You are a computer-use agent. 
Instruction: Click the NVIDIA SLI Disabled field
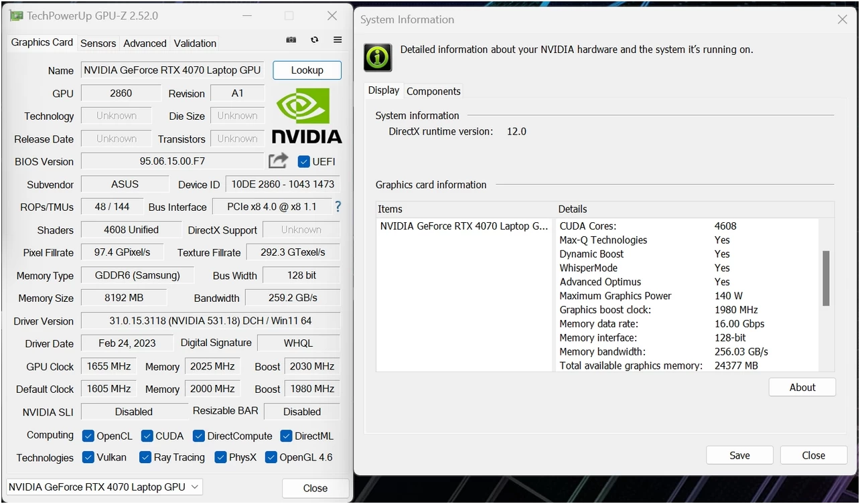coord(134,412)
